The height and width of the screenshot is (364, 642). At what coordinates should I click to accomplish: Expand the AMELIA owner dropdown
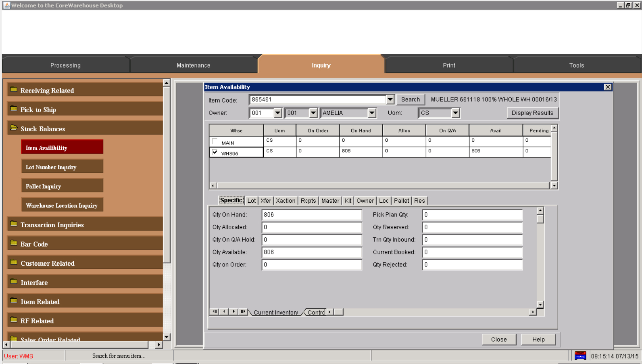pyautogui.click(x=371, y=113)
